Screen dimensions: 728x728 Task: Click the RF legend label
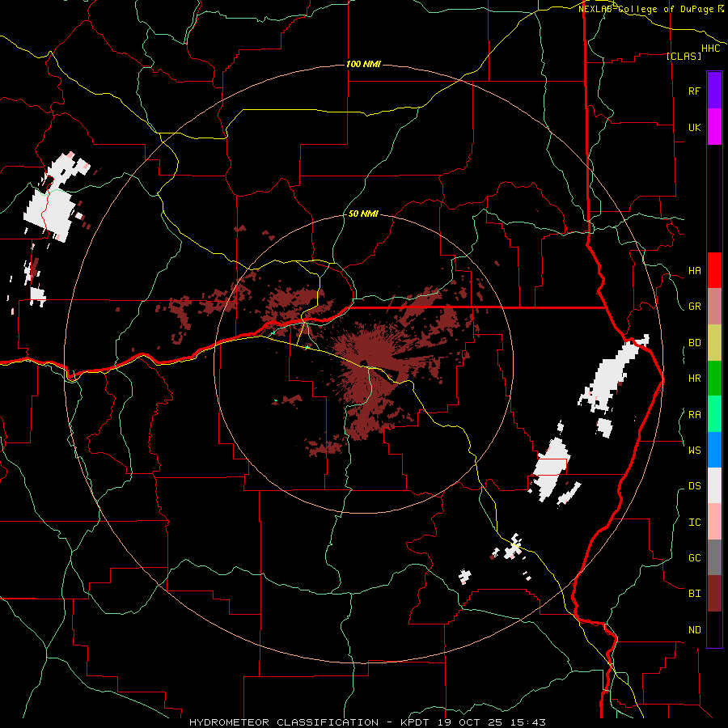click(694, 91)
